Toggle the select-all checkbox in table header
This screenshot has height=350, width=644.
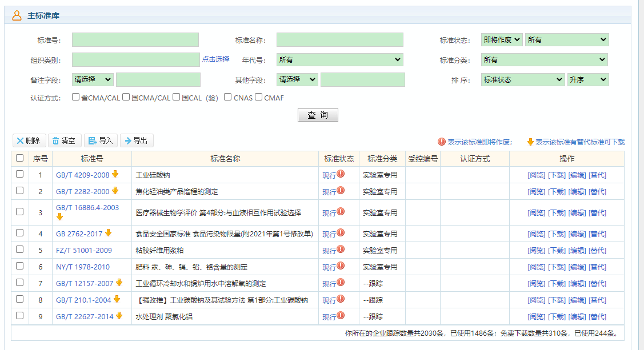point(19,158)
